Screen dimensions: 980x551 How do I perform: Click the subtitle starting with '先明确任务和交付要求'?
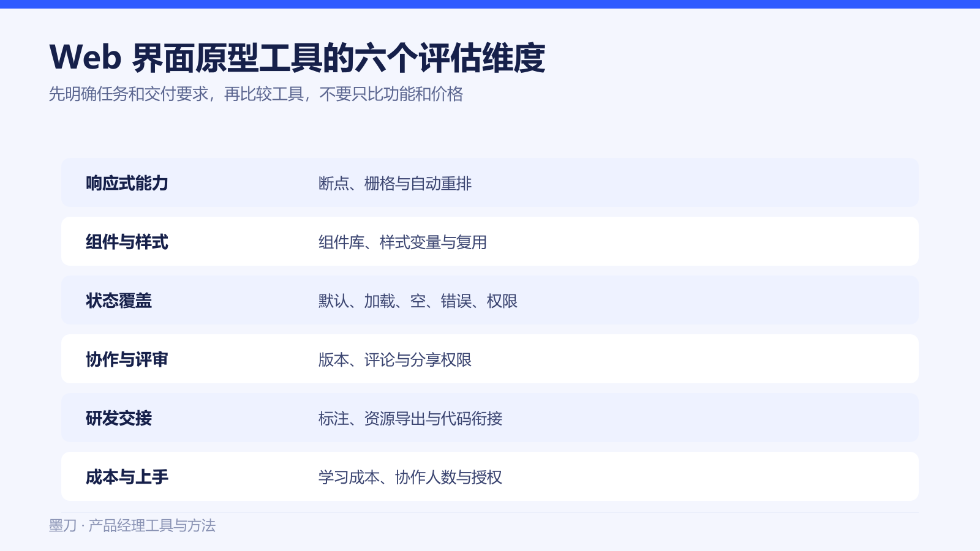(x=256, y=94)
